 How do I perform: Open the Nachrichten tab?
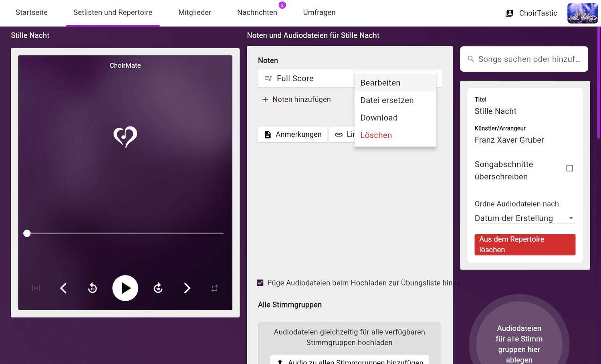[257, 12]
